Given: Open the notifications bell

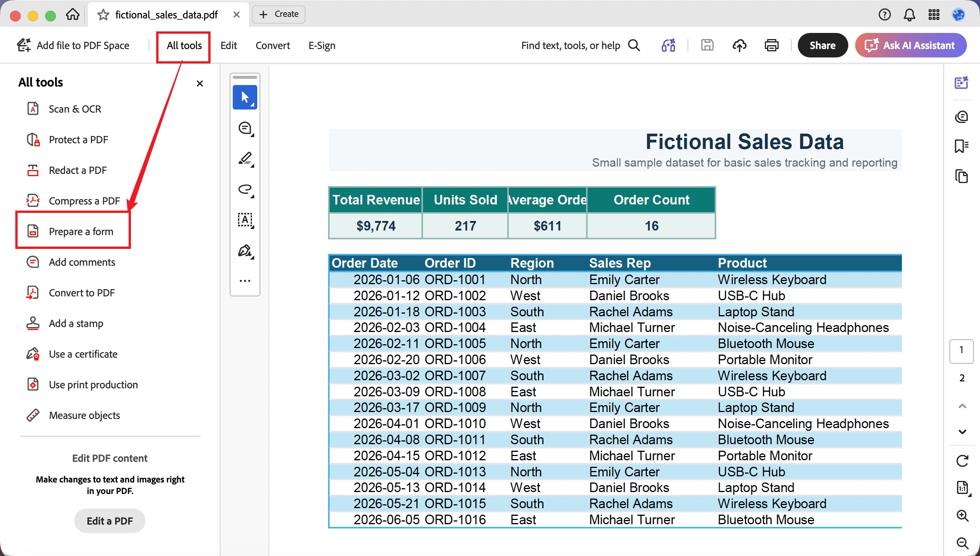Looking at the screenshot, I should pos(909,15).
